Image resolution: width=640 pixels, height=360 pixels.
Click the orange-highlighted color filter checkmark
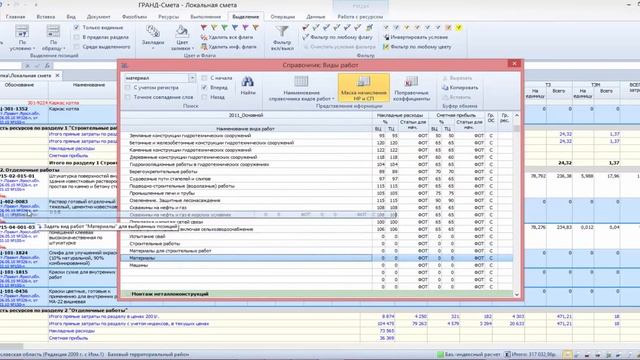click(x=448, y=28)
